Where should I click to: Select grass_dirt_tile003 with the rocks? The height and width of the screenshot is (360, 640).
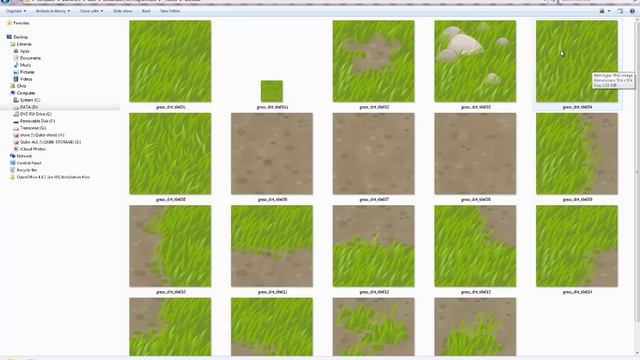point(475,61)
